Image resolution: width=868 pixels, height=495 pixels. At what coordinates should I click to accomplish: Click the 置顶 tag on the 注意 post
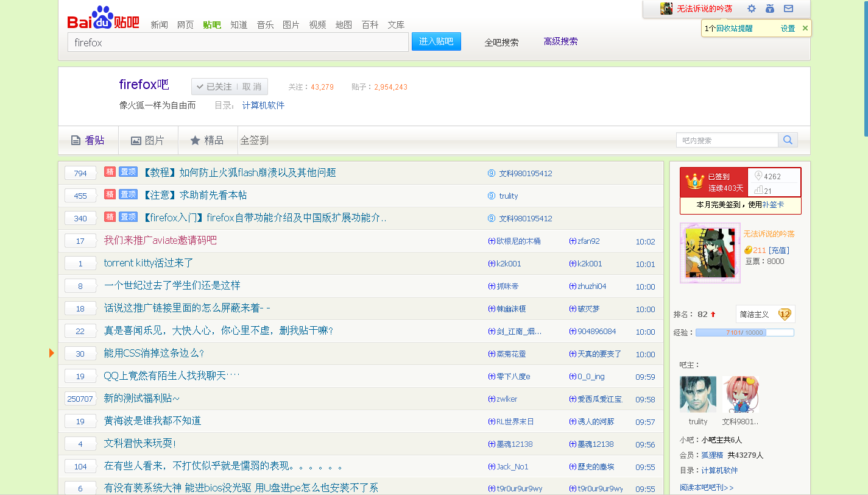pos(128,194)
